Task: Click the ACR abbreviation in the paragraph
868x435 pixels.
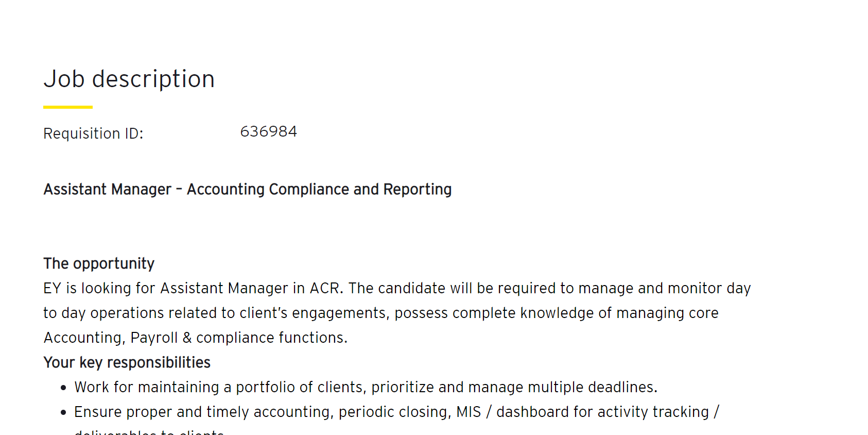Action: point(325,289)
